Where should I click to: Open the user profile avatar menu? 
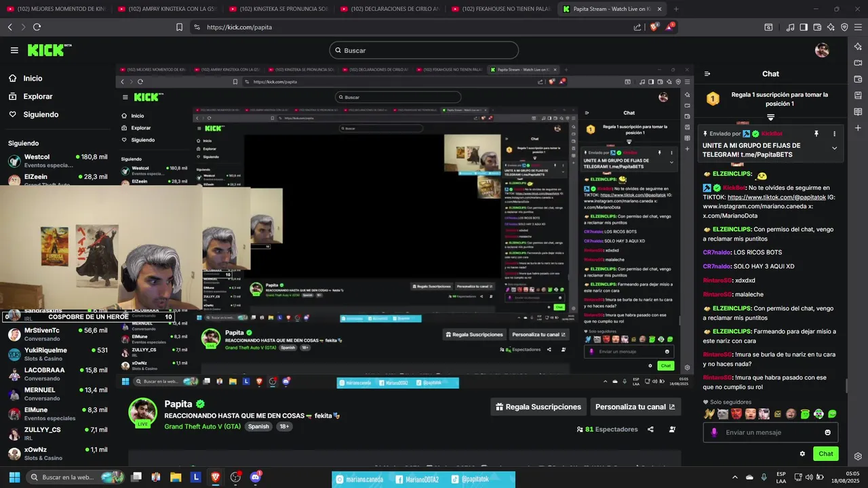pyautogui.click(x=822, y=50)
